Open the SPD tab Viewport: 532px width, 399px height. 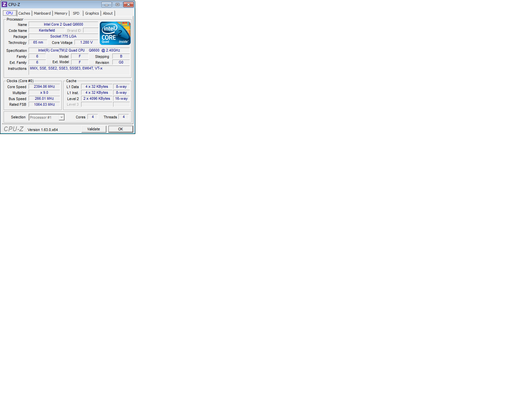coord(76,13)
